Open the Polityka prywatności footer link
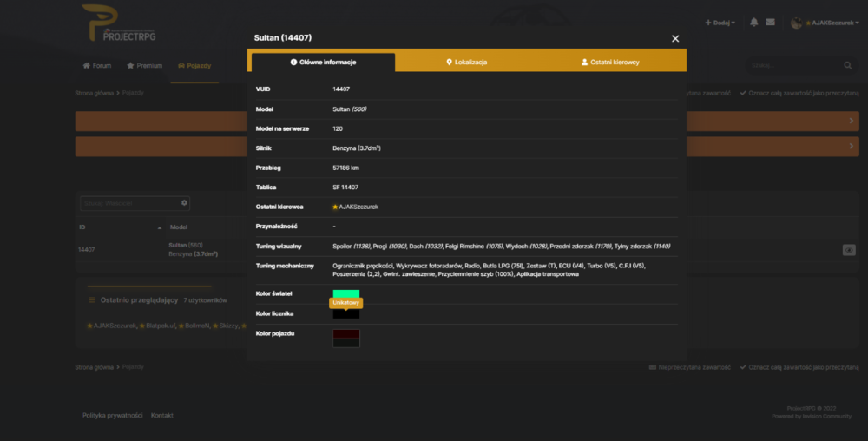868x441 pixels. 112,416
